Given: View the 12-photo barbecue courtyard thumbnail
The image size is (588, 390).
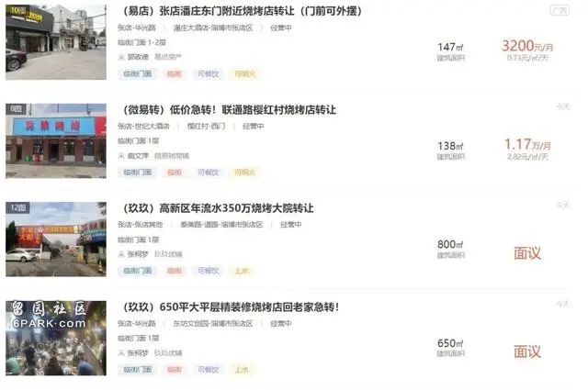Looking at the screenshot, I should click(x=56, y=240).
